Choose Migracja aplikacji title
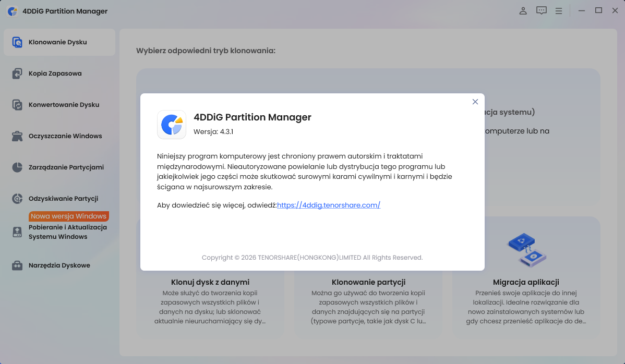This screenshot has height=364, width=625. click(x=526, y=282)
